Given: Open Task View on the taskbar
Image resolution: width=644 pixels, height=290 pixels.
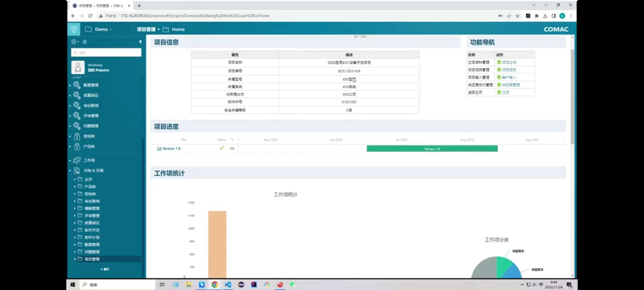Looking at the screenshot, I should click(162, 285).
